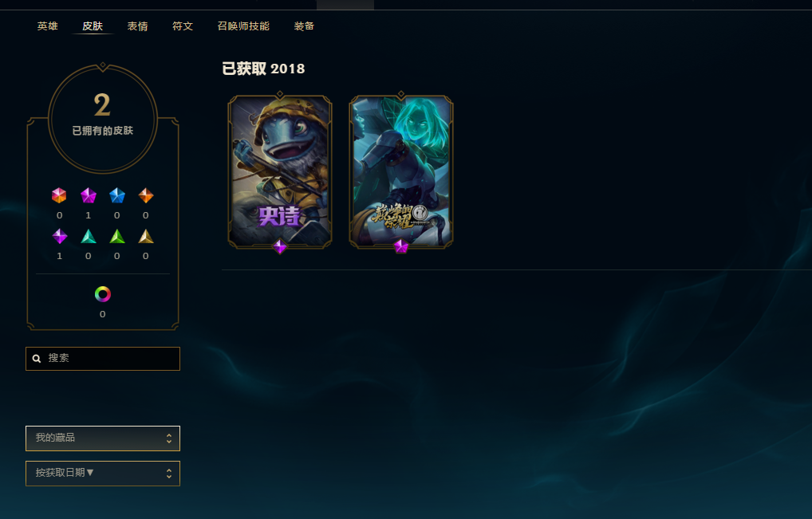Image resolution: width=812 pixels, height=519 pixels.
Task: Click the blue Legendary gem icon
Action: click(117, 195)
